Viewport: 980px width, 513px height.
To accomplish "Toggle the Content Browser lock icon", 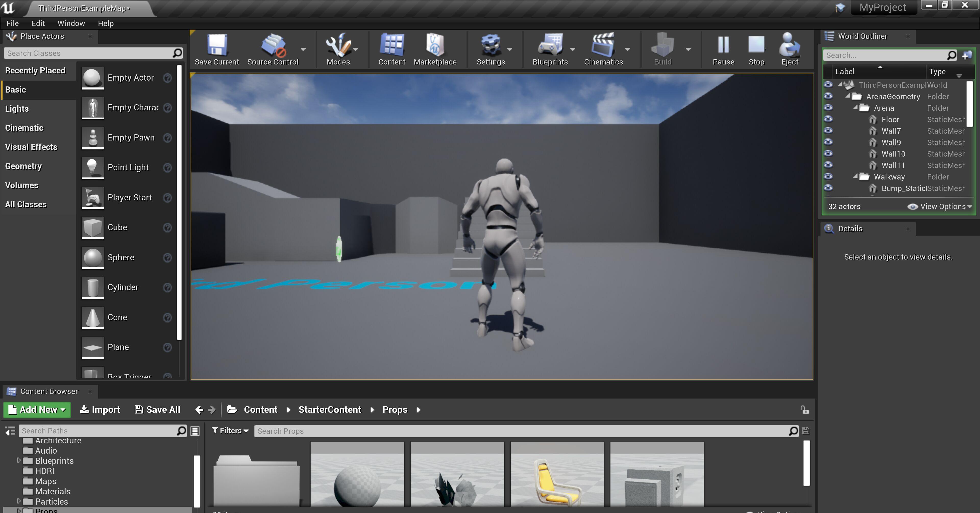I will [805, 410].
